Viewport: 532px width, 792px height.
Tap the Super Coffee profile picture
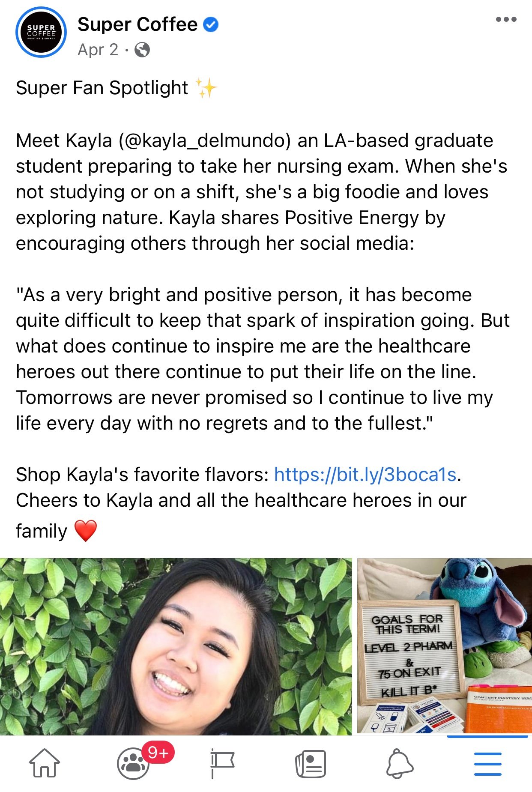(41, 32)
